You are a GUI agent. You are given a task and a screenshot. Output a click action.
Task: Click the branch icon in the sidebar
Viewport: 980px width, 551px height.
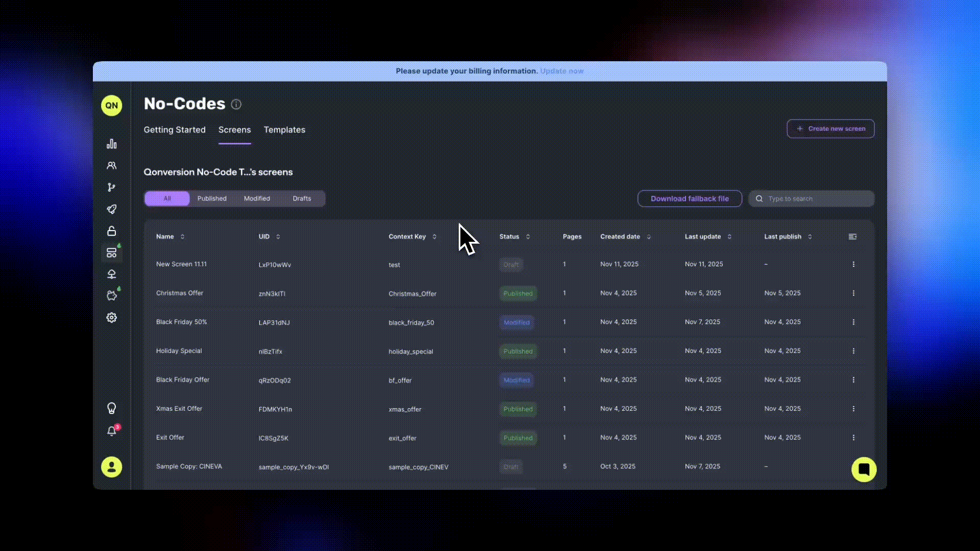[x=111, y=187]
